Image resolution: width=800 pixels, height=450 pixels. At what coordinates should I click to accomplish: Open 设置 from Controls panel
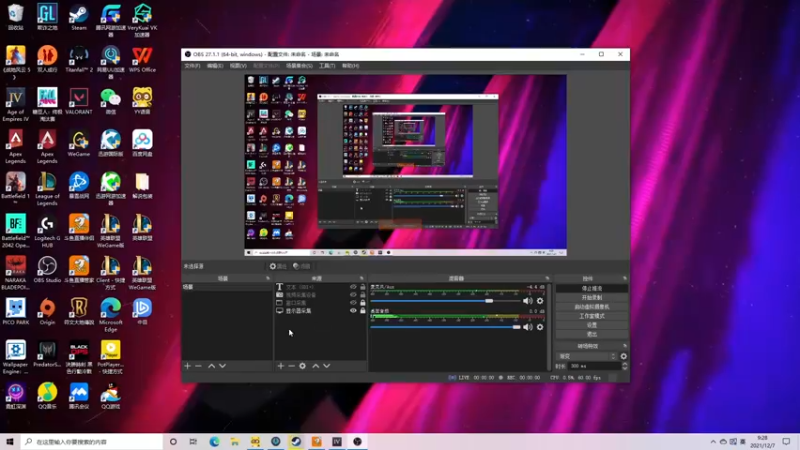click(x=592, y=325)
